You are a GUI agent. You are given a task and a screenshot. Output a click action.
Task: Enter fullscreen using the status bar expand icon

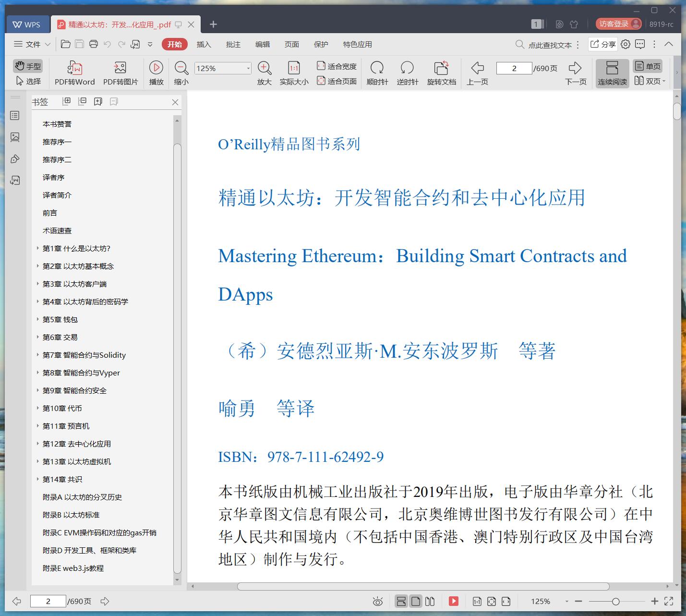coord(669,601)
